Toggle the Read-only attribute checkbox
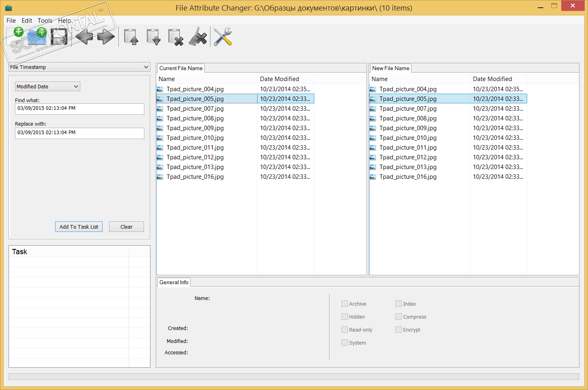 (x=345, y=330)
